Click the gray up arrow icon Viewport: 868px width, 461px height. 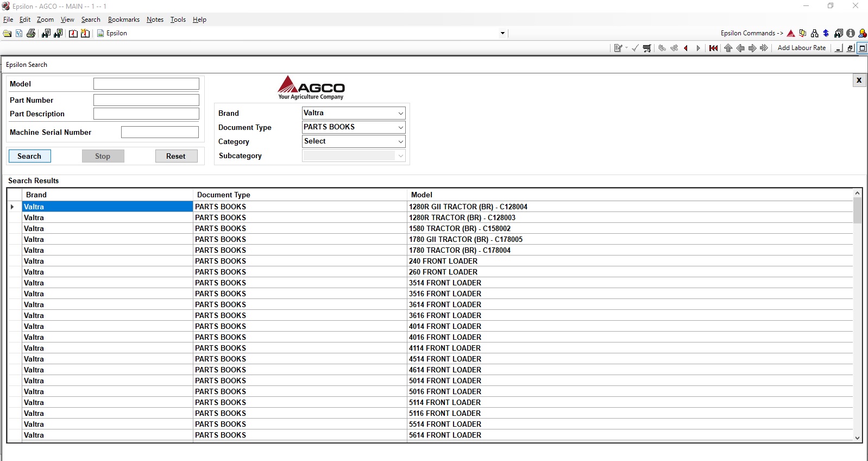(x=728, y=48)
